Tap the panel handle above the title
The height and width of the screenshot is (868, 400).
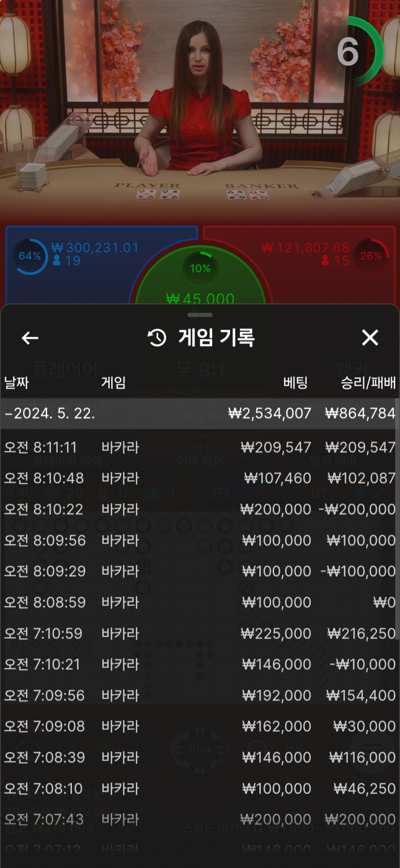point(200,315)
